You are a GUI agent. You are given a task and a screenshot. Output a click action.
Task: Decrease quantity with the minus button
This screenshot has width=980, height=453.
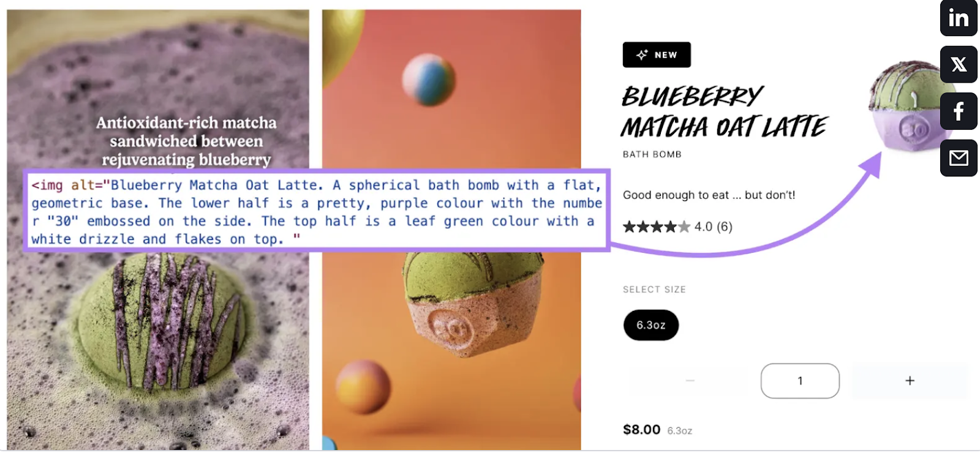(x=690, y=381)
